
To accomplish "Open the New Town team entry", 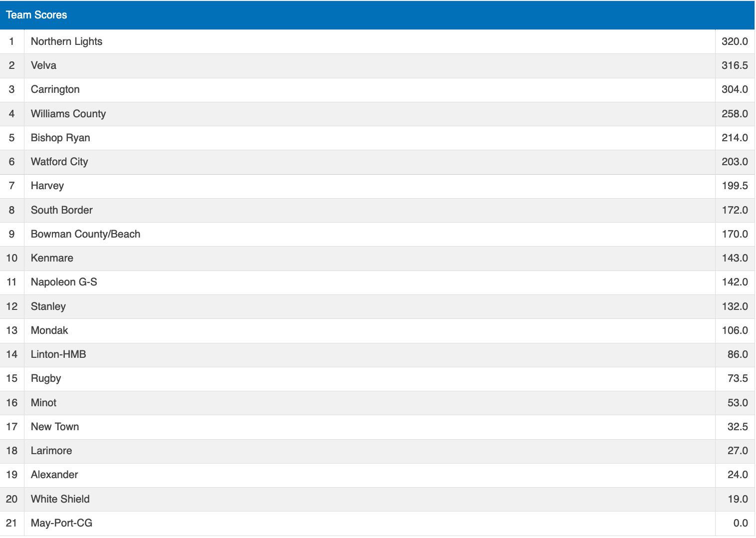I will 55,427.
